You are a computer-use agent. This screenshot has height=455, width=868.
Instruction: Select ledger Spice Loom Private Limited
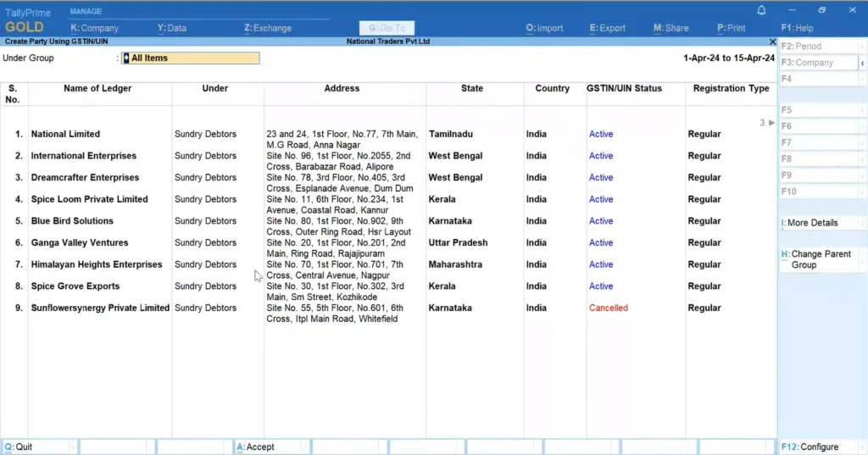[x=89, y=199]
